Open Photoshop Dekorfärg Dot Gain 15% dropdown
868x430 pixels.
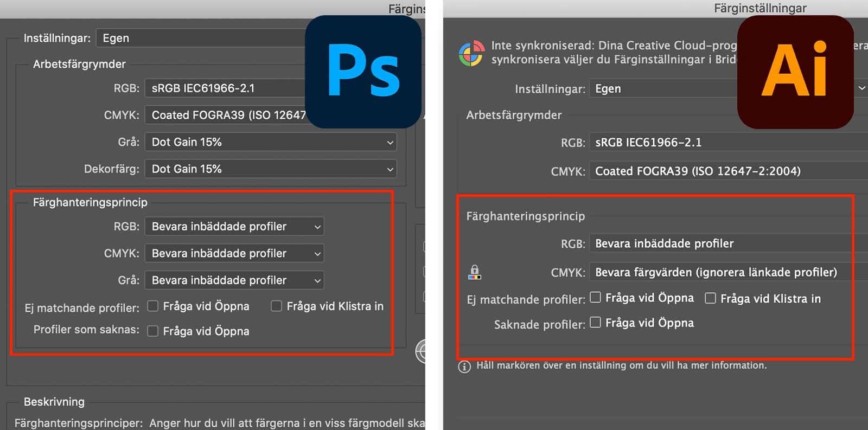coord(271,169)
